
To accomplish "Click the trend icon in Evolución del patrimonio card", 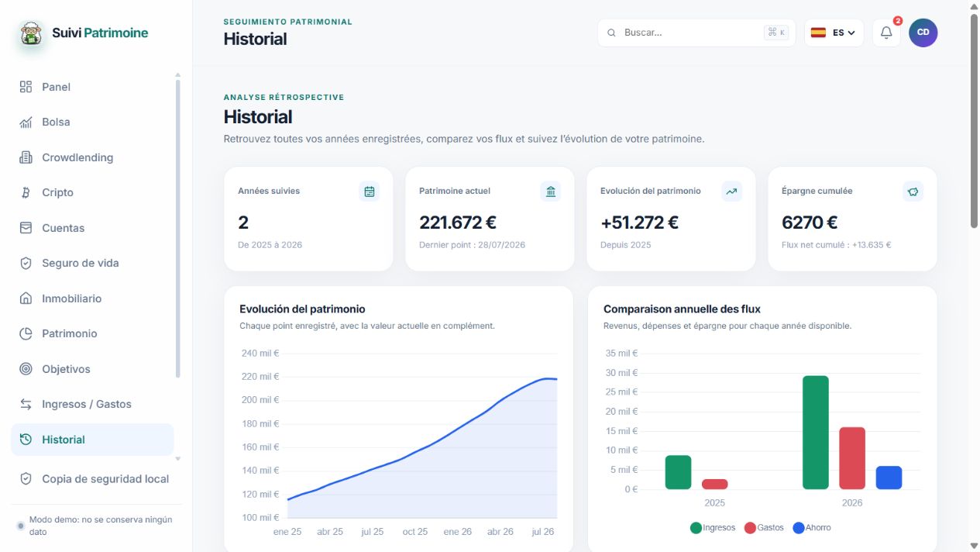I will [x=732, y=191].
